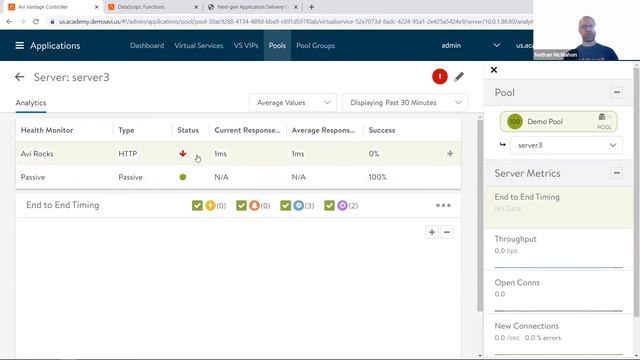
Task: Click the Type column header
Action: tap(126, 130)
